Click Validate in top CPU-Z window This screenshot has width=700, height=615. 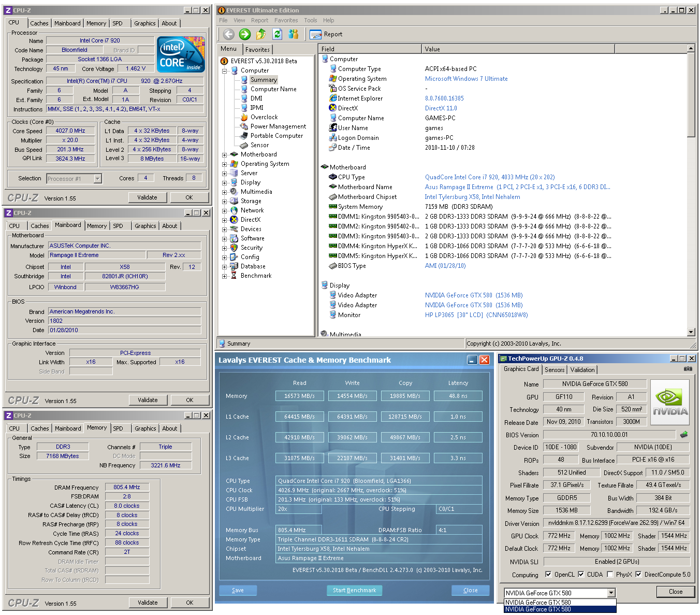point(147,197)
